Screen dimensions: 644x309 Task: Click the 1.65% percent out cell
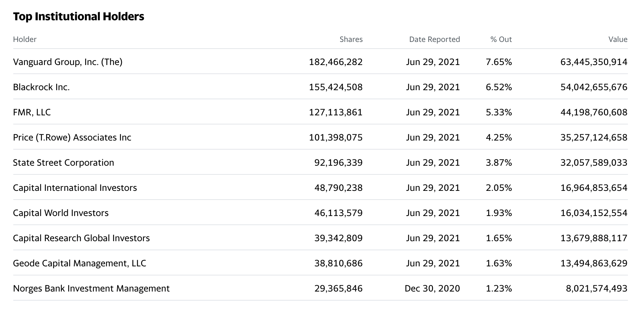pos(499,238)
